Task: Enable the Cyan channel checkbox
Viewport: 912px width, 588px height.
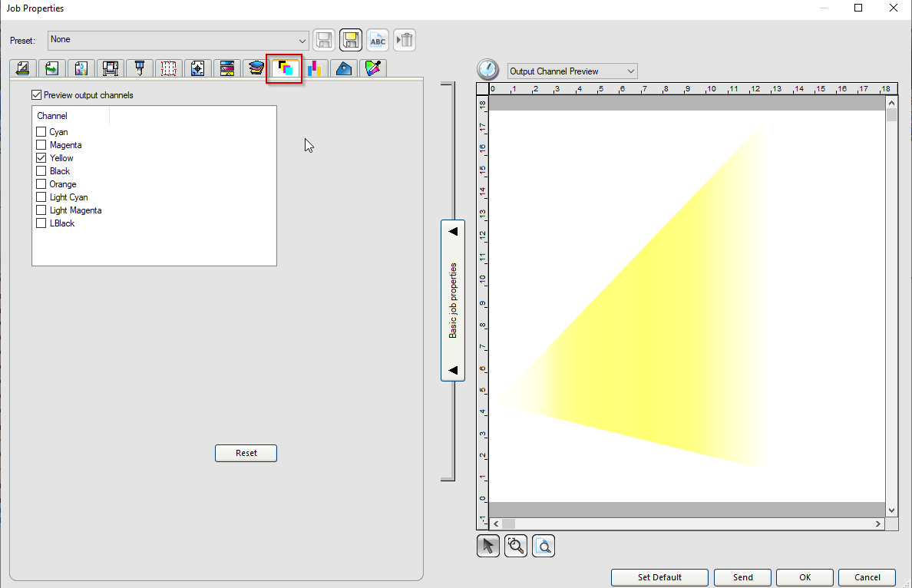Action: (x=41, y=132)
